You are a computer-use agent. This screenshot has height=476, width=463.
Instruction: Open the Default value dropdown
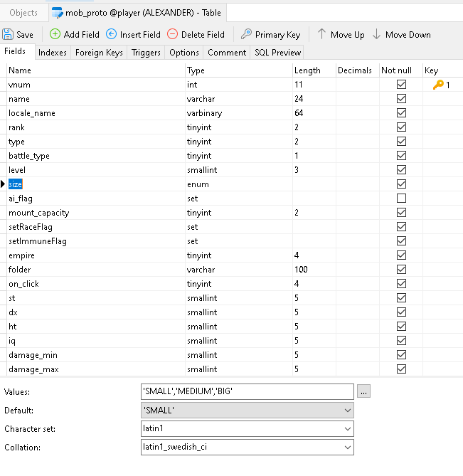tap(347, 411)
